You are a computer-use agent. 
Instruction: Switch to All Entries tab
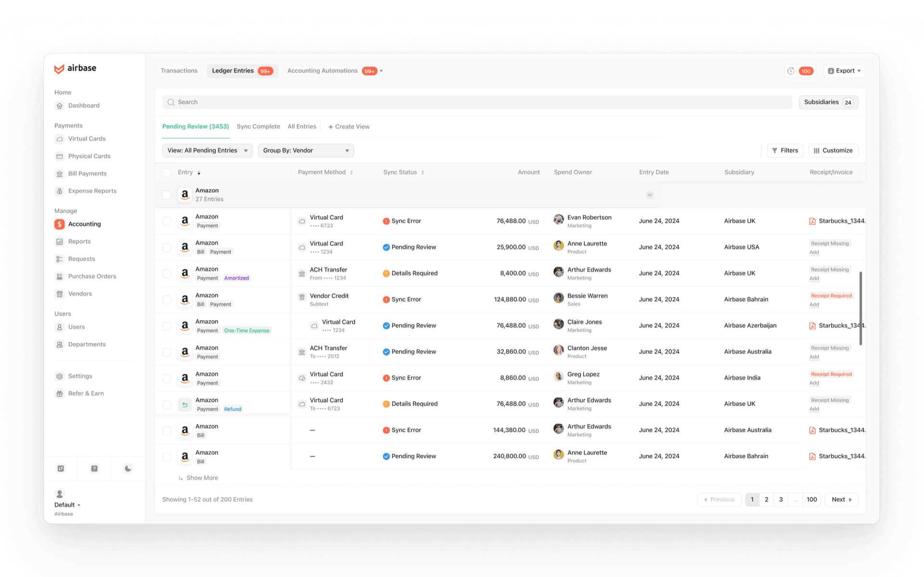tap(302, 127)
